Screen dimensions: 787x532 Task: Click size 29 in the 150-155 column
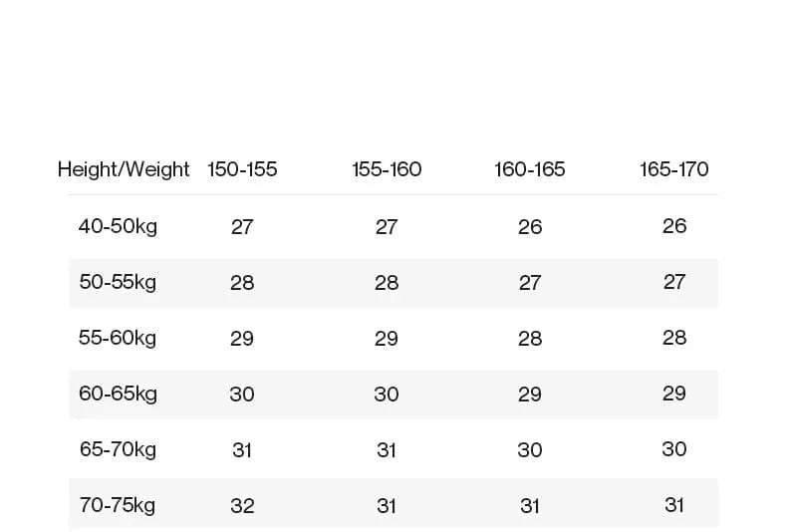pos(242,338)
